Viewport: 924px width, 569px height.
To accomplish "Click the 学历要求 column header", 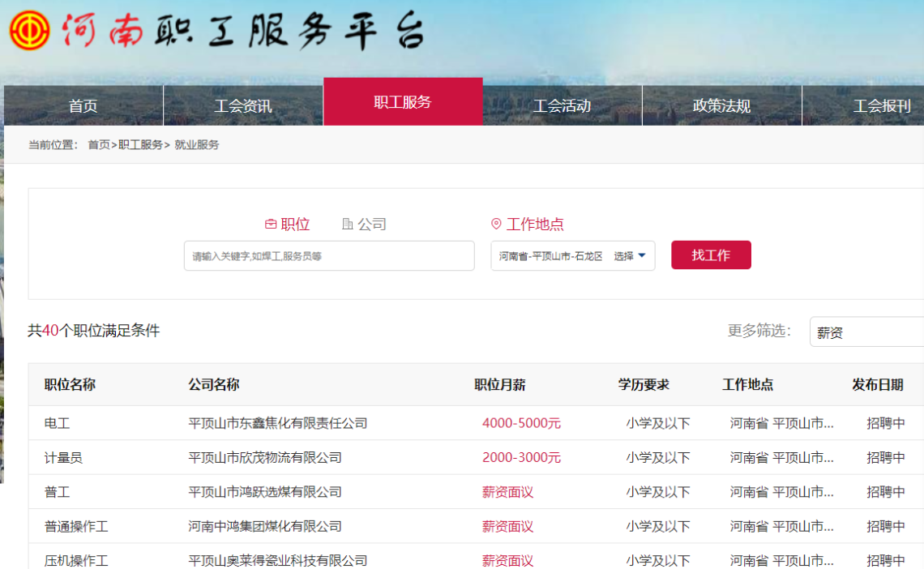I will coord(644,385).
